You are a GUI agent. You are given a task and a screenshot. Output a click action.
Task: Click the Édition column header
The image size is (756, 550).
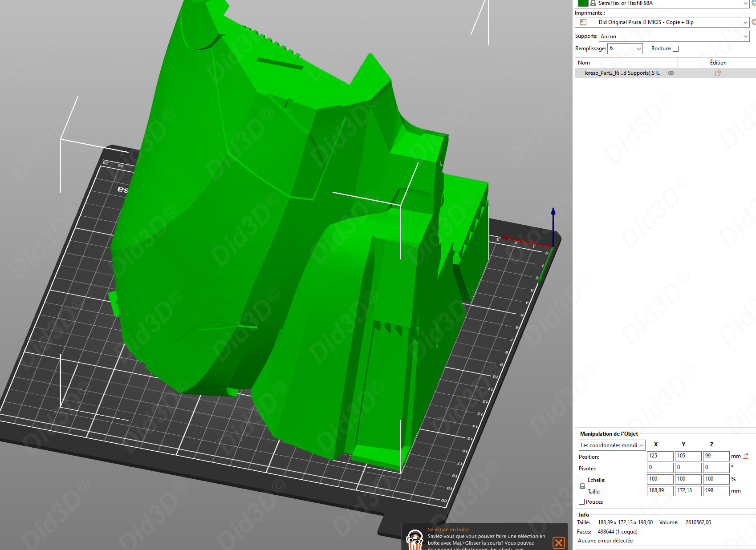point(718,63)
